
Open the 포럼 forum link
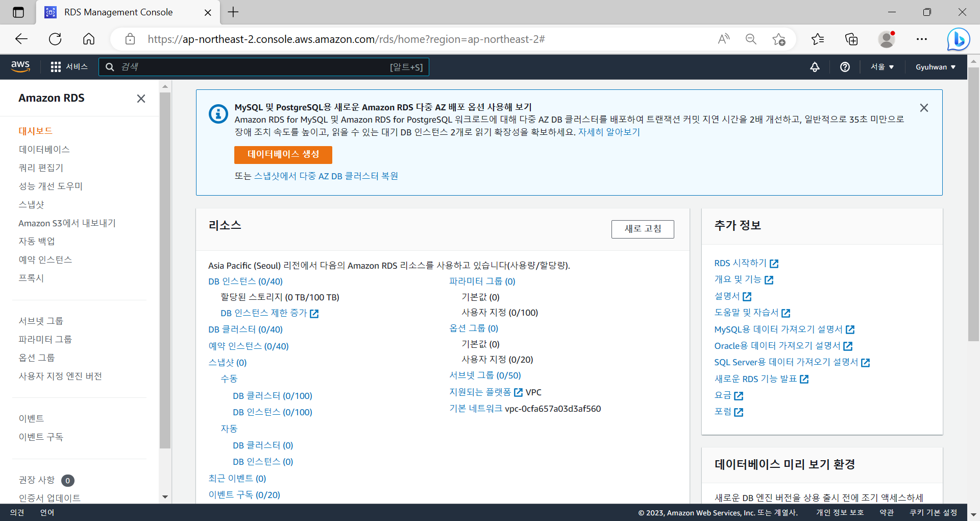(729, 412)
